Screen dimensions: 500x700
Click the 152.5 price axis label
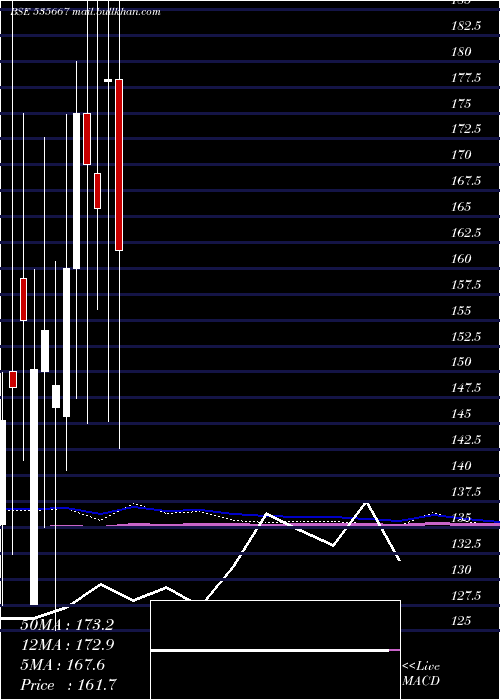(466, 336)
